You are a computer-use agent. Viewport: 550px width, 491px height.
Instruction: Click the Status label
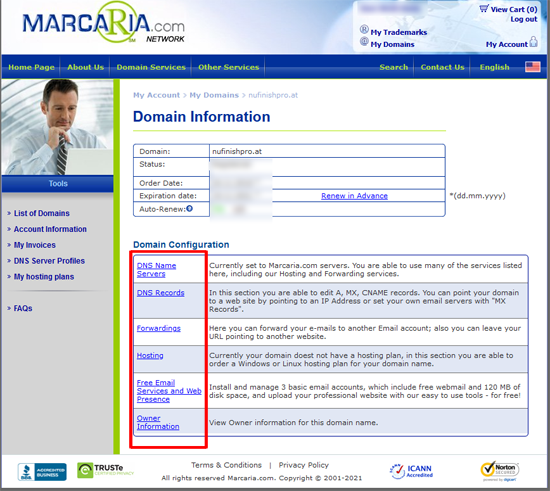point(152,164)
